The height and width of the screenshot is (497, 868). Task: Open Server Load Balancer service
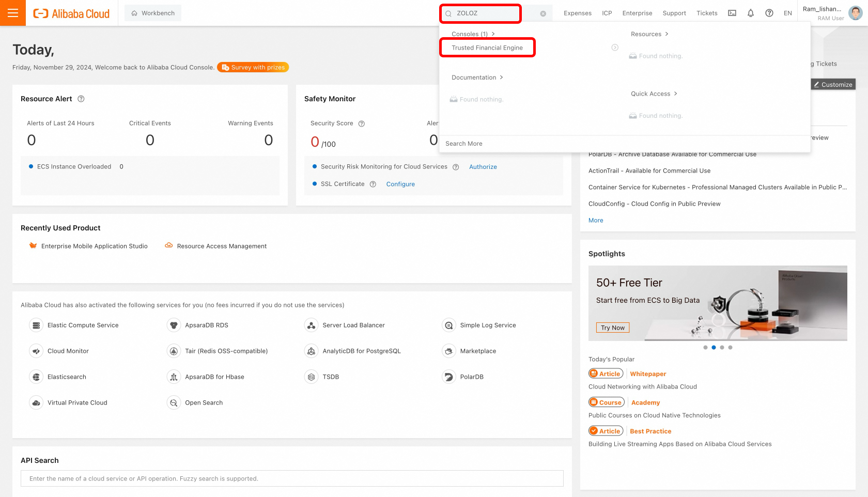[x=345, y=325]
